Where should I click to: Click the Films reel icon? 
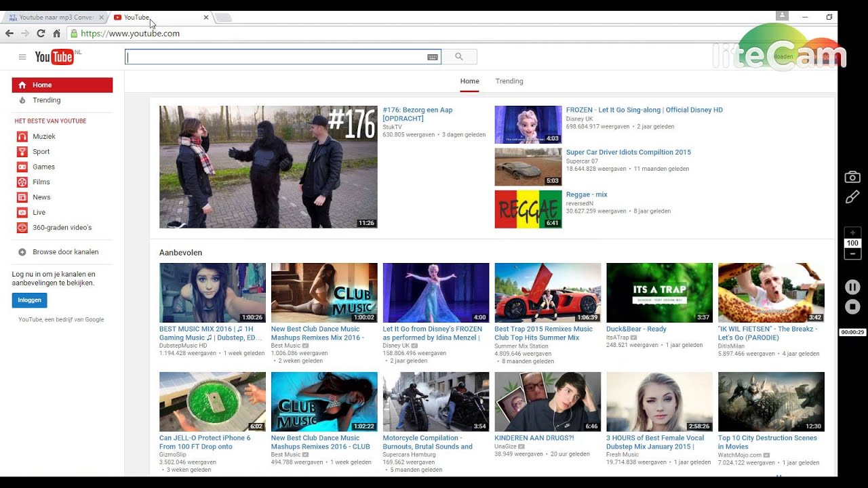tap(22, 182)
